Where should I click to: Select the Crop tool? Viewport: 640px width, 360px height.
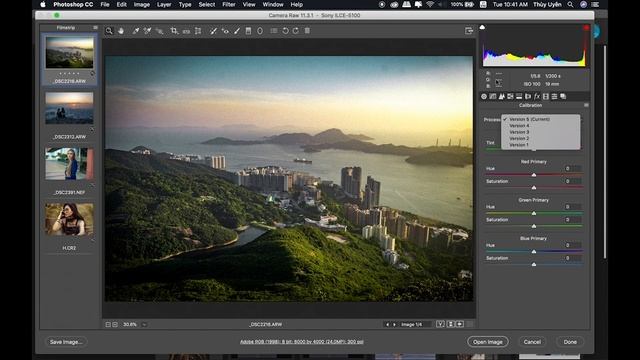pos(174,31)
